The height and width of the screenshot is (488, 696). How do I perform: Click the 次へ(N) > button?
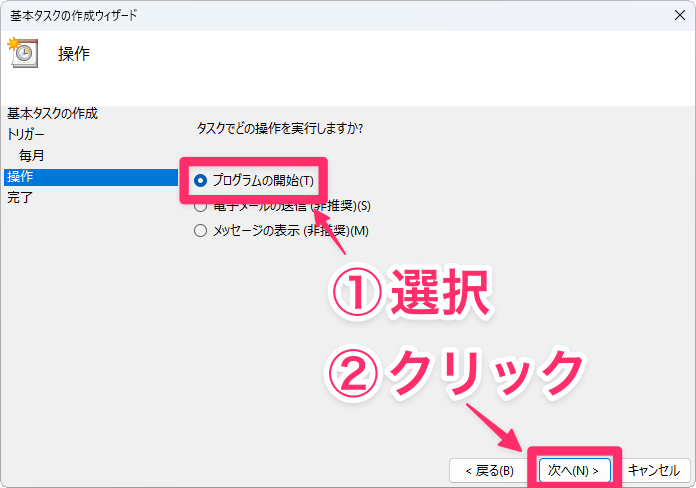(574, 469)
